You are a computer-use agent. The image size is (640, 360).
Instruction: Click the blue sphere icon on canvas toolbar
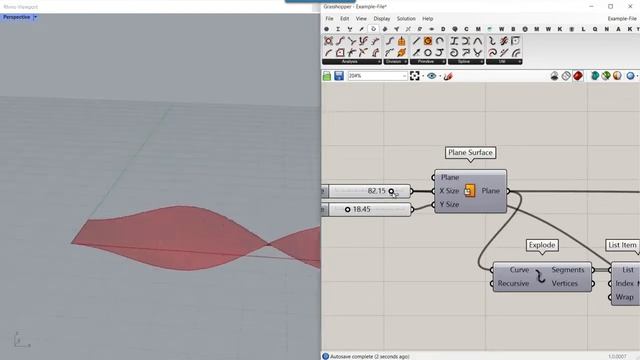pos(630,76)
